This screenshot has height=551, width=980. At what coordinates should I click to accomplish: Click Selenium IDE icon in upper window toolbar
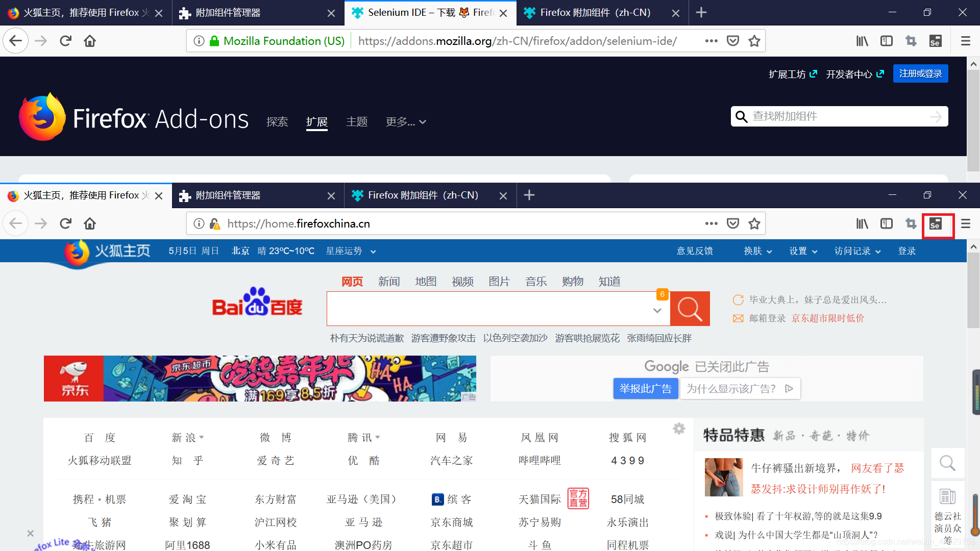click(x=935, y=41)
